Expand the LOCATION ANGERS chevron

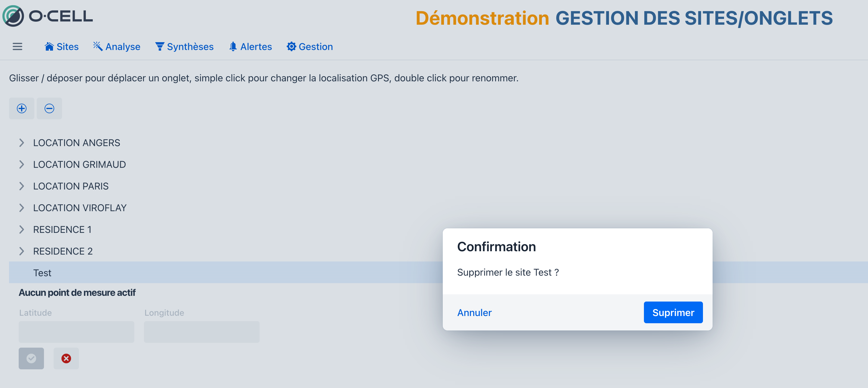[x=22, y=142]
